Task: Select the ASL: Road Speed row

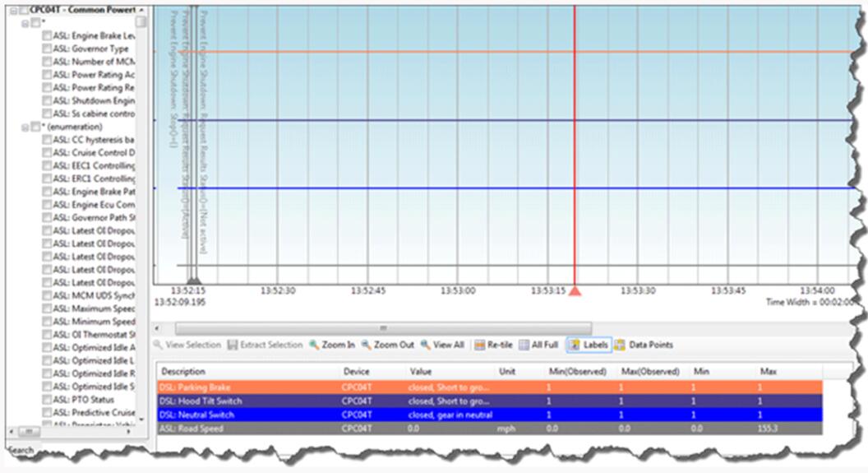Action: coord(247,429)
